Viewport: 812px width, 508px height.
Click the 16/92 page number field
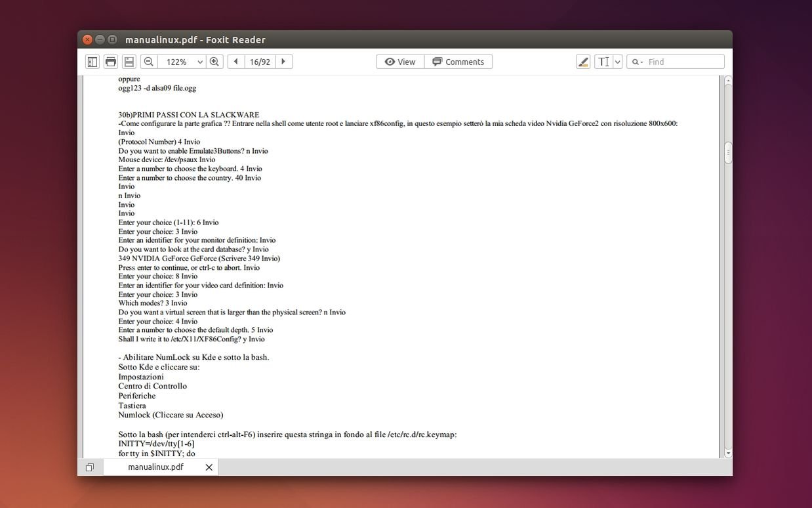click(260, 62)
